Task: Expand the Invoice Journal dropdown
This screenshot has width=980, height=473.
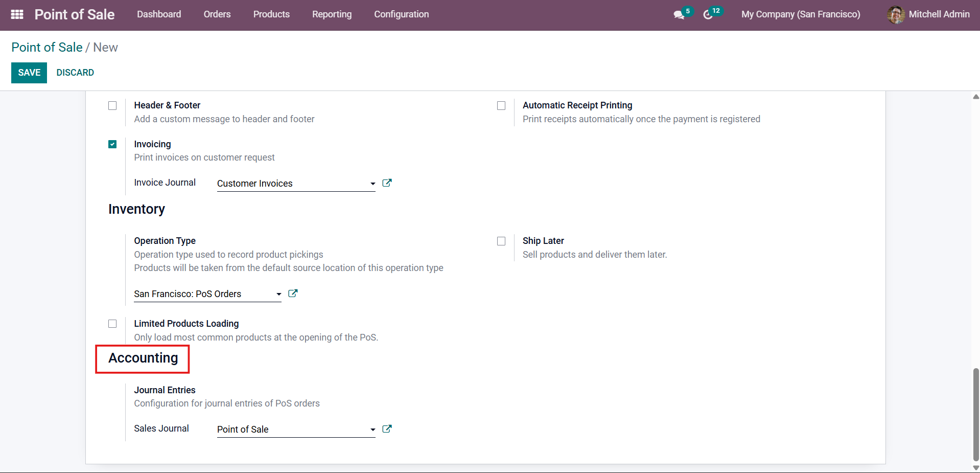Action: click(372, 184)
